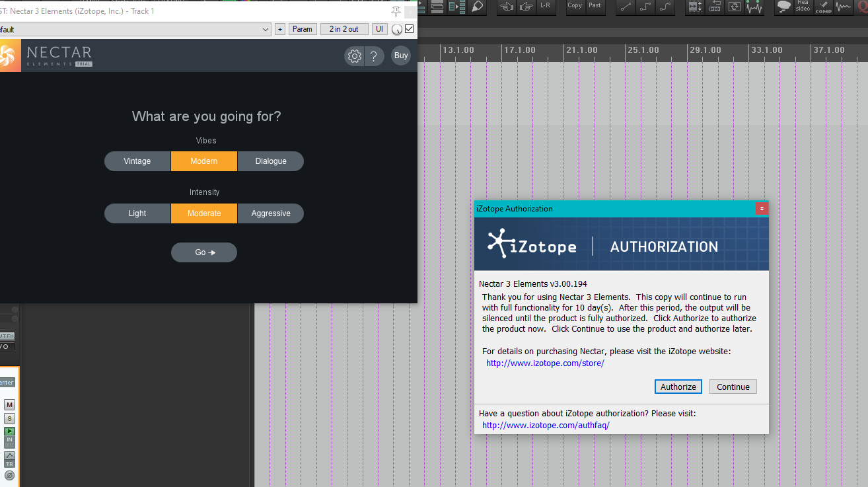Open the Param menu button

(303, 29)
